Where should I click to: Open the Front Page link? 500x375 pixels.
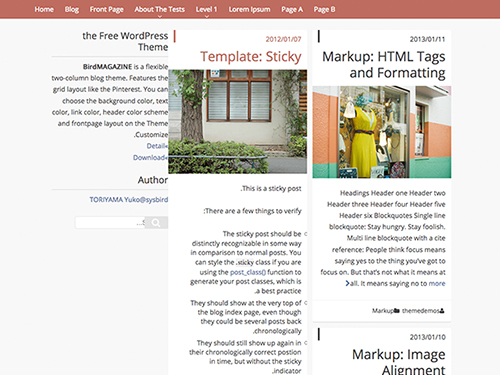107,9
